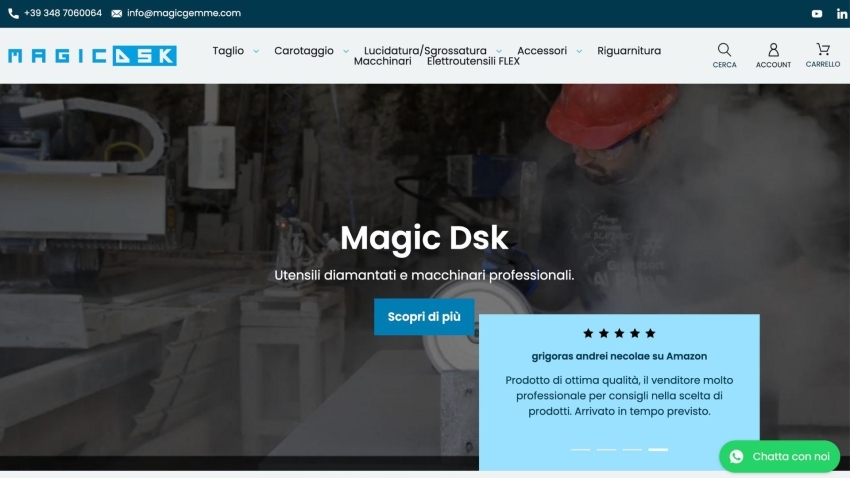Select the first review carousel indicator

pyautogui.click(x=580, y=450)
